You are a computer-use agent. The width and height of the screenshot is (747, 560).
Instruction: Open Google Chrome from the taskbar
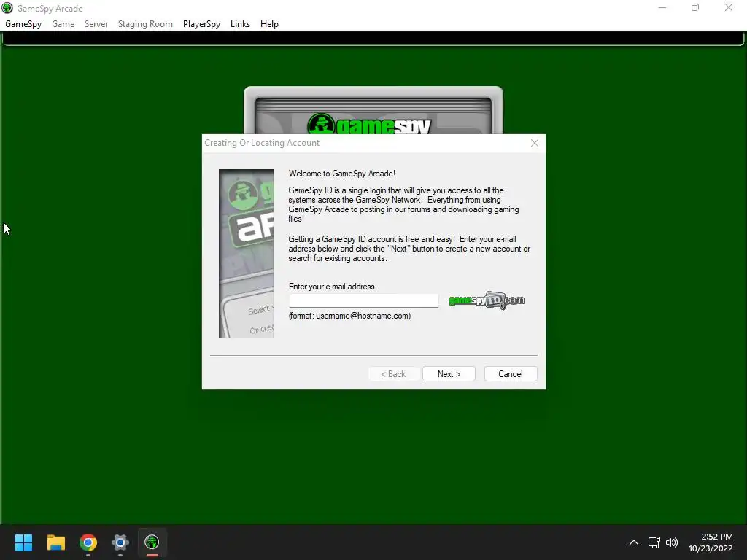[88, 542]
